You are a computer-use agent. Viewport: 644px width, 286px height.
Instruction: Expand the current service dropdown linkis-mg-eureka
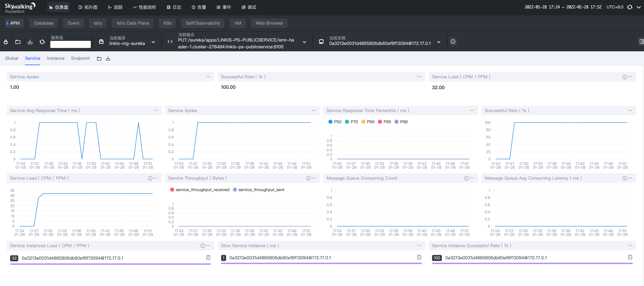pyautogui.click(x=153, y=42)
